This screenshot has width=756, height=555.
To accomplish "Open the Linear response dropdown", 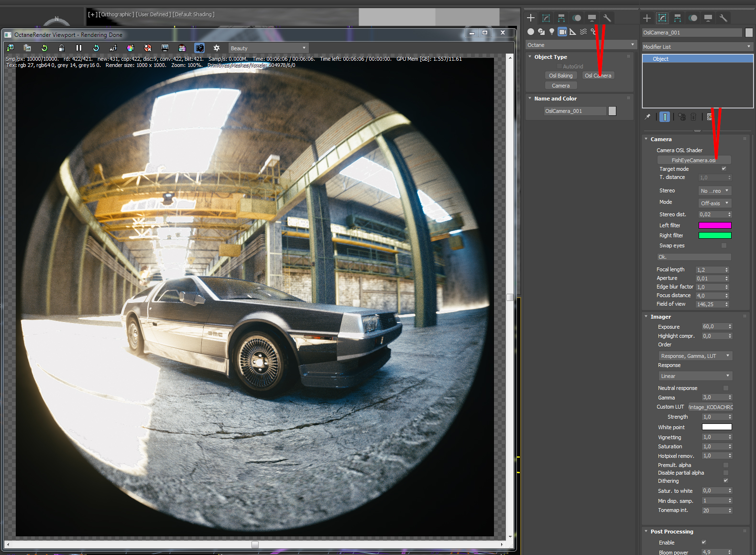I will (695, 376).
